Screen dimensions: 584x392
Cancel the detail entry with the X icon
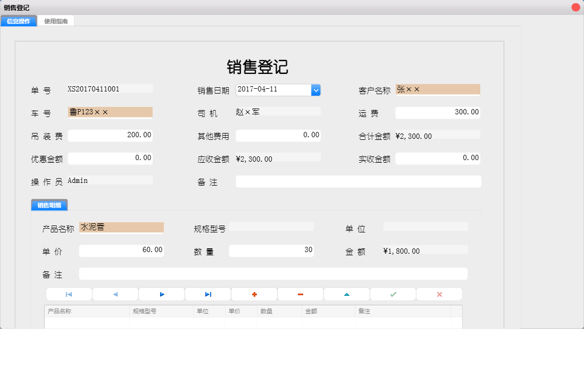(x=439, y=294)
